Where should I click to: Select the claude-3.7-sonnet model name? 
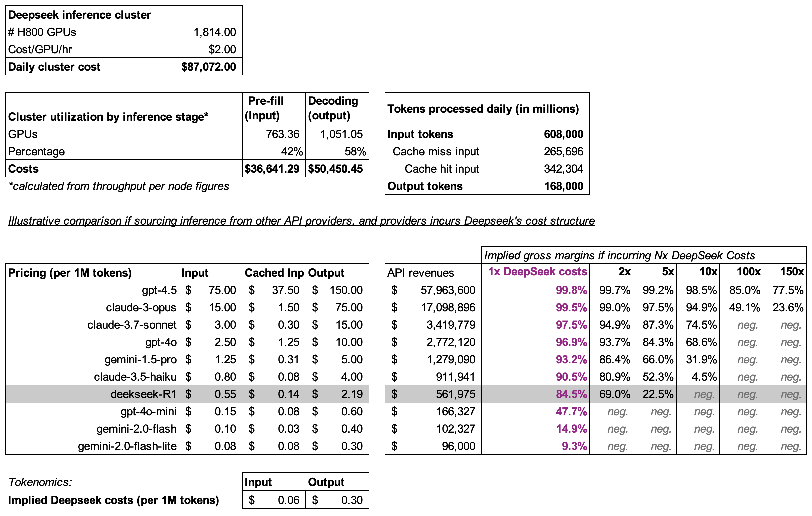(132, 325)
